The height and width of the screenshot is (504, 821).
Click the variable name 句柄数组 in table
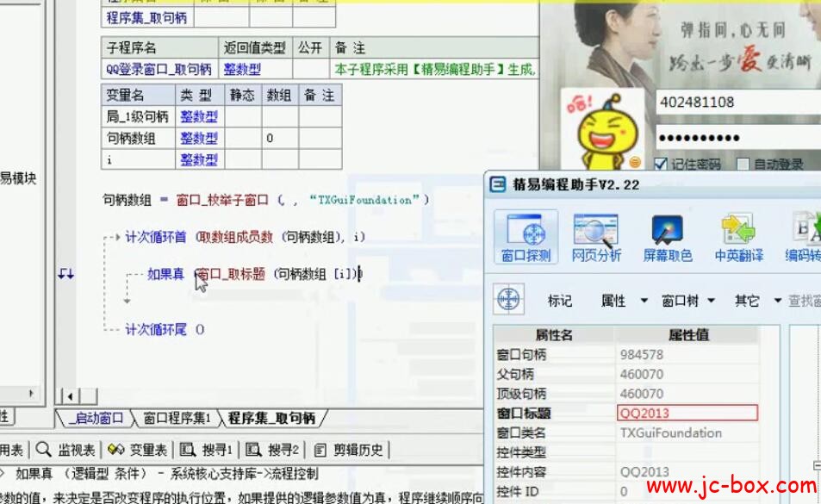131,138
